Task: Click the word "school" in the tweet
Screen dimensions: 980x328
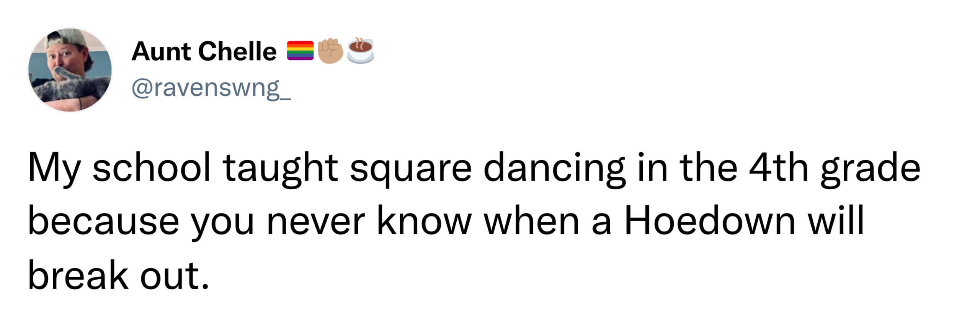Action: coord(152,168)
